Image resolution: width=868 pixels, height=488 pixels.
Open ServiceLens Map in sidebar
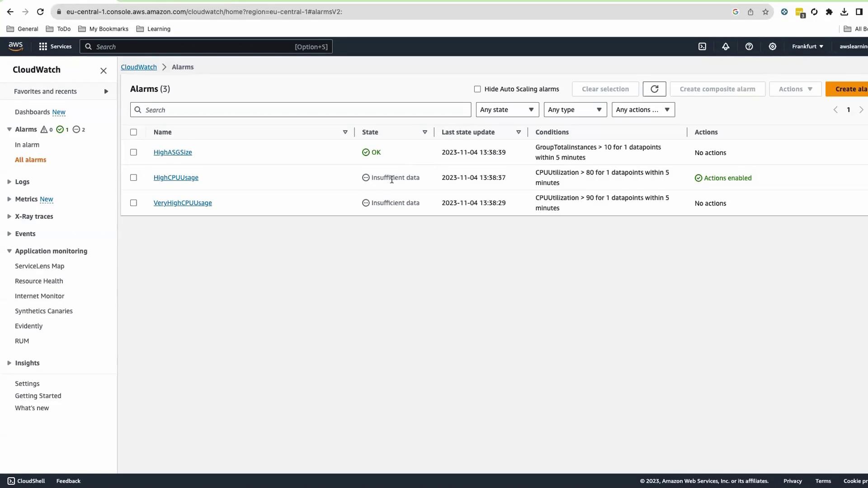point(39,266)
